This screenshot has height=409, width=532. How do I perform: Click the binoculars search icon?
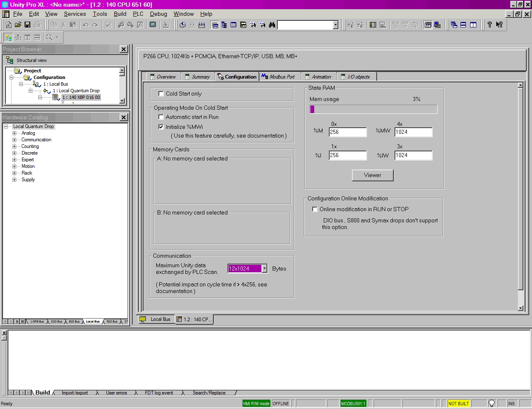(272, 25)
